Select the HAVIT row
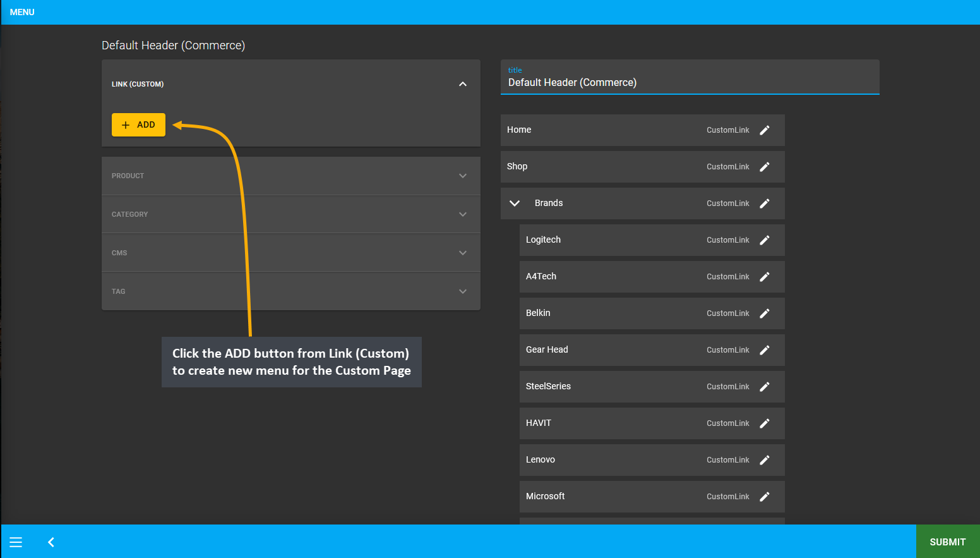The width and height of the screenshot is (980, 558). coord(652,423)
